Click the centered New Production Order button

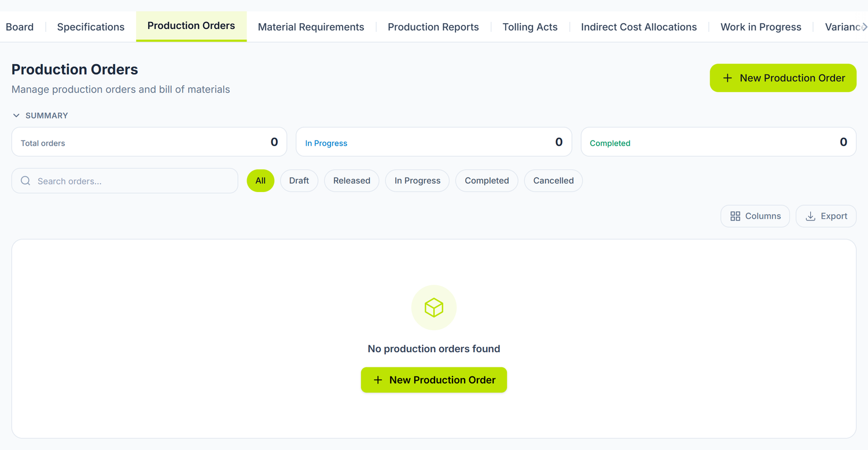(x=434, y=380)
